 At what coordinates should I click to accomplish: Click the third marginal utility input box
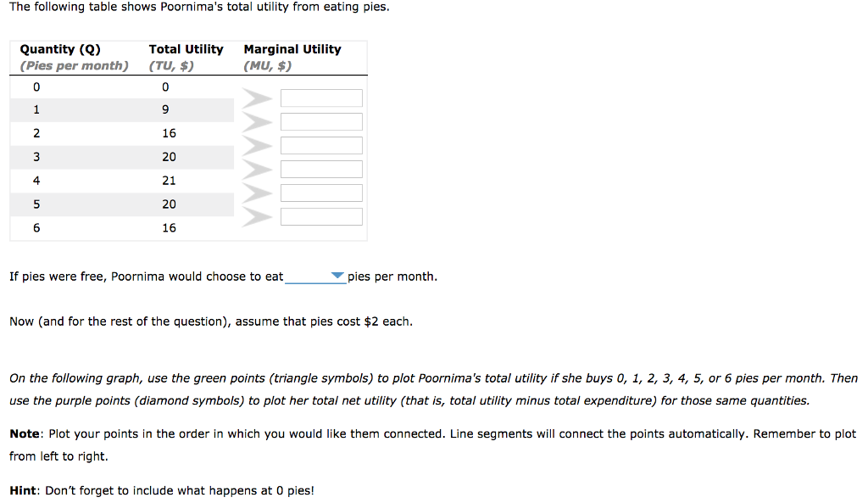pyautogui.click(x=321, y=145)
